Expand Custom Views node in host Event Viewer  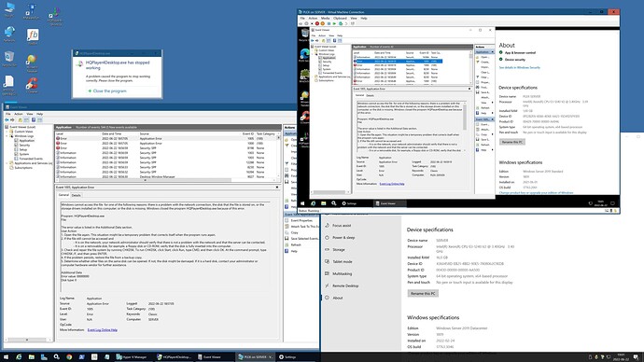coord(7,132)
